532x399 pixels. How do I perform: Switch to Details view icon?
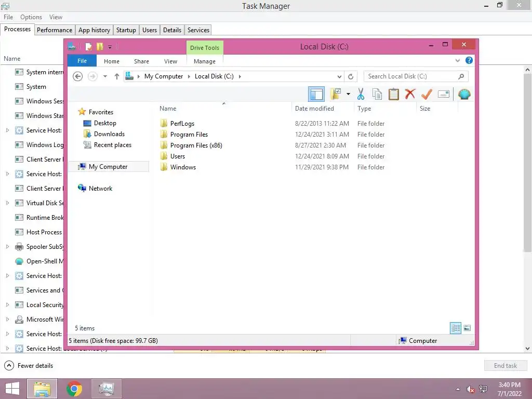coord(456,328)
